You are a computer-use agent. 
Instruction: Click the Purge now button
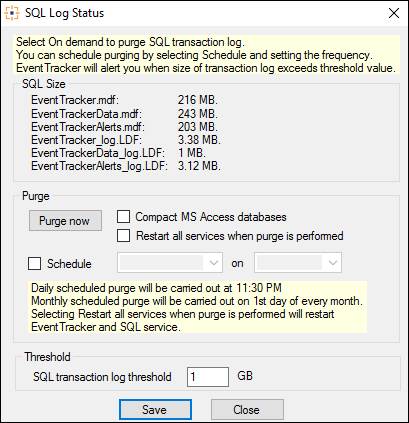(65, 221)
